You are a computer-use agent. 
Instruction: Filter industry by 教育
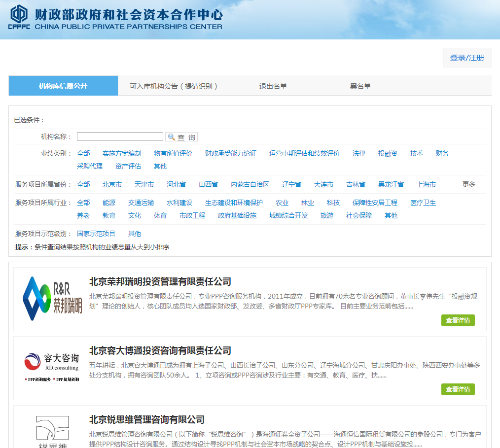click(x=109, y=215)
